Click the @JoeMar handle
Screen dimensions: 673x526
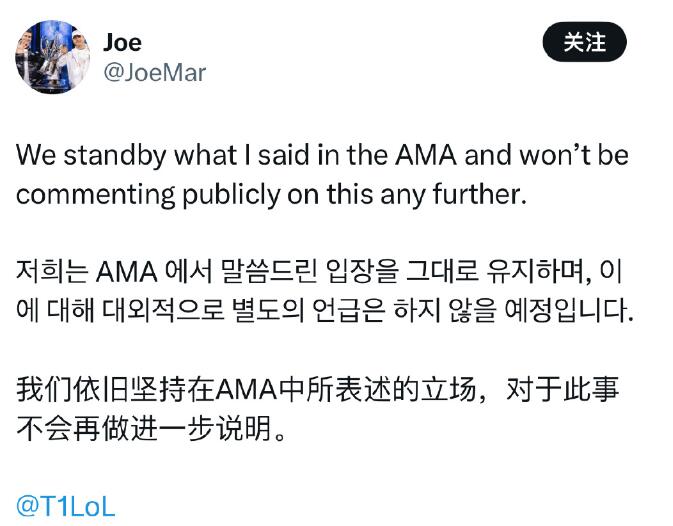coord(154,73)
